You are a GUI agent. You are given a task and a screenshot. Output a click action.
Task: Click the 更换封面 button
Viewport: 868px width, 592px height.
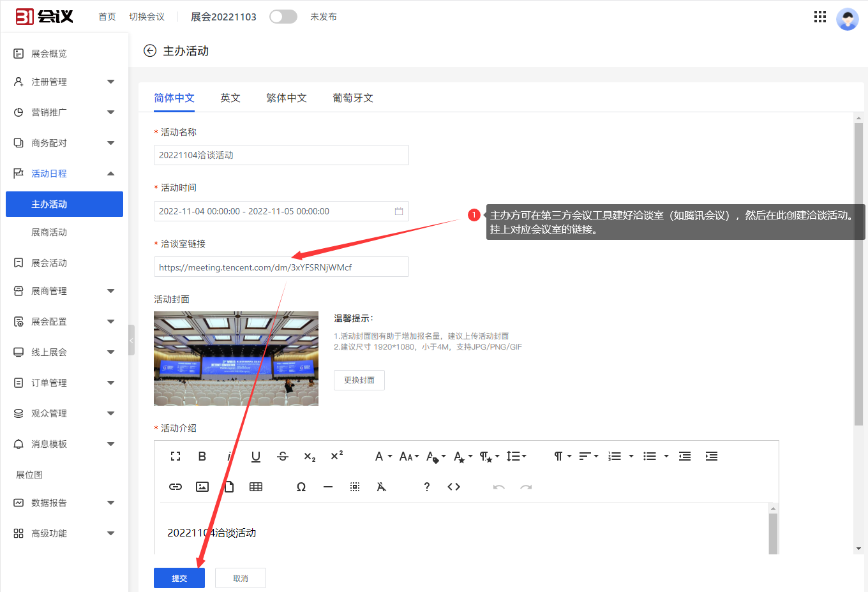[359, 380]
